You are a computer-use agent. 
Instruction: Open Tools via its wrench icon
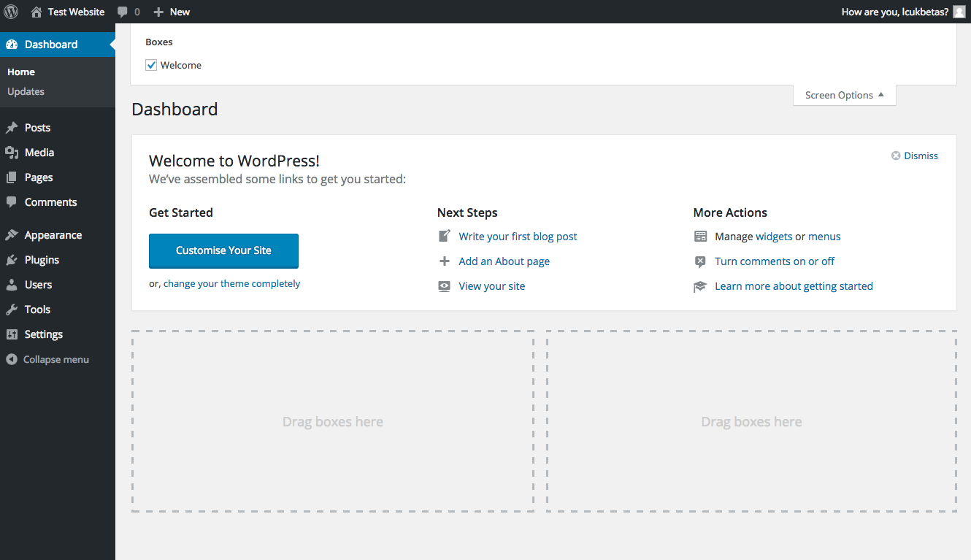pyautogui.click(x=13, y=309)
